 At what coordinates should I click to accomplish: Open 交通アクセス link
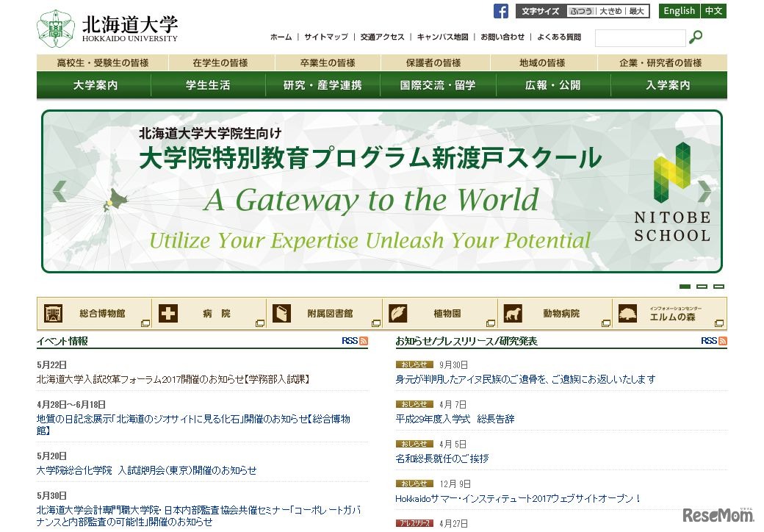(x=383, y=37)
